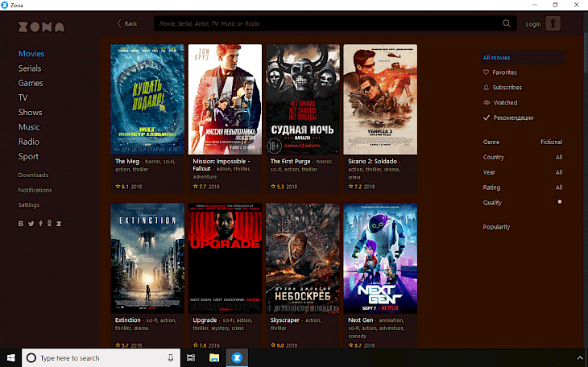Click the taskbar microphone icon
This screenshot has height=367, width=588.
170,357
